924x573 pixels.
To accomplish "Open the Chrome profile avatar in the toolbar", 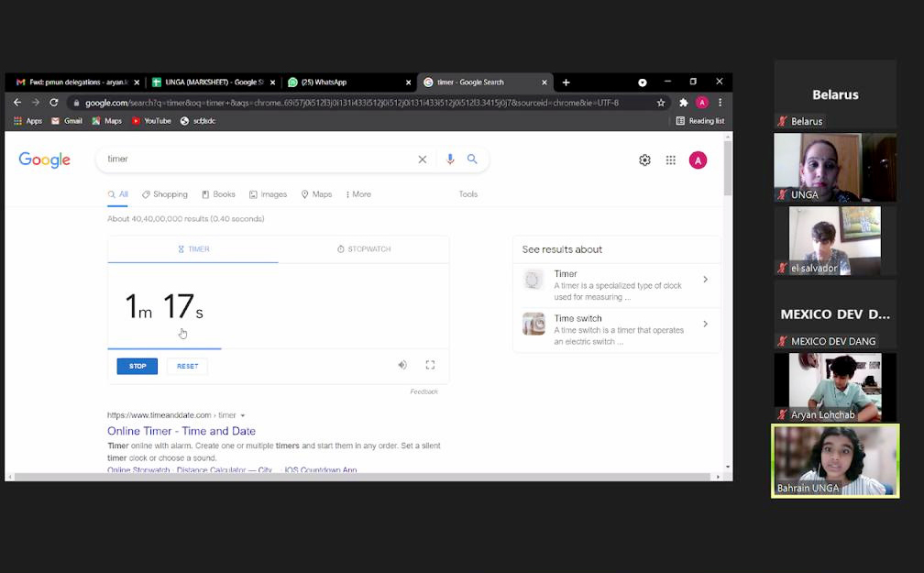I will (x=702, y=103).
